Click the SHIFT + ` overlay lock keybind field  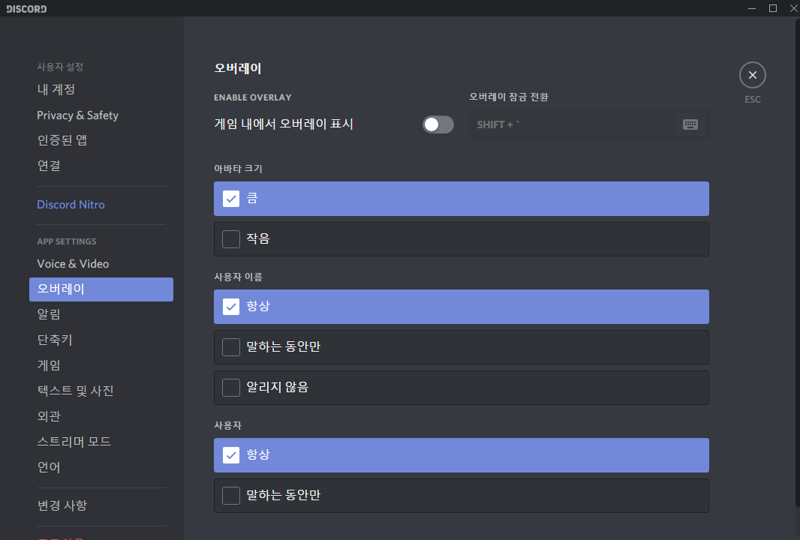click(588, 125)
